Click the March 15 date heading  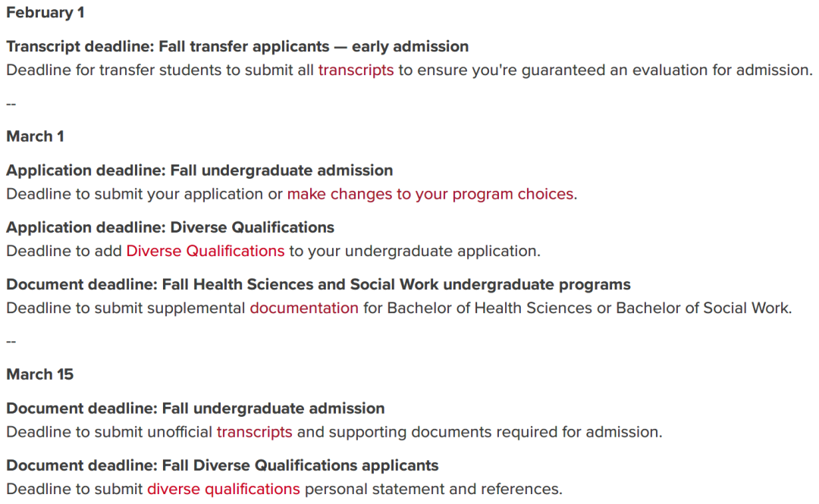tap(39, 374)
